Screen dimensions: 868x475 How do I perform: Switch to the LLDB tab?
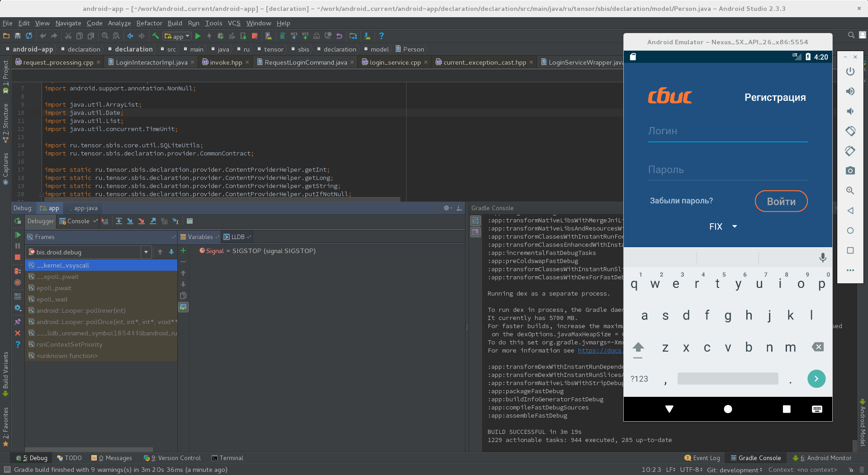(237, 237)
